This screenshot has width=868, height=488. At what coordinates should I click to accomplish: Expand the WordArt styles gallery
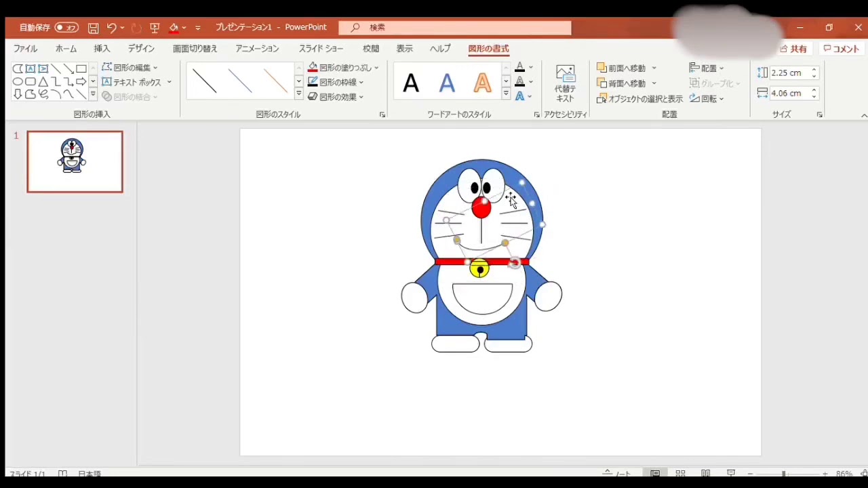point(506,95)
